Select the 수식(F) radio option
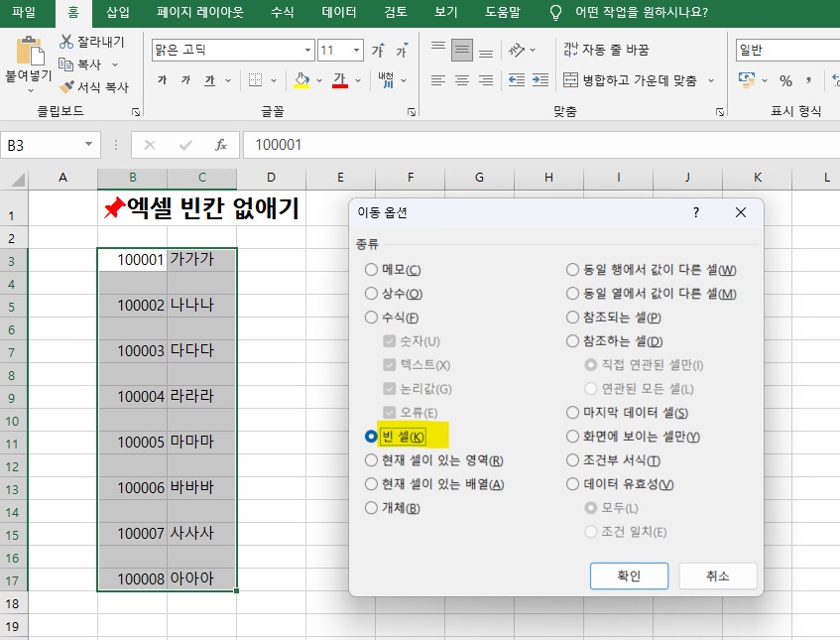840x640 pixels. pyautogui.click(x=371, y=317)
